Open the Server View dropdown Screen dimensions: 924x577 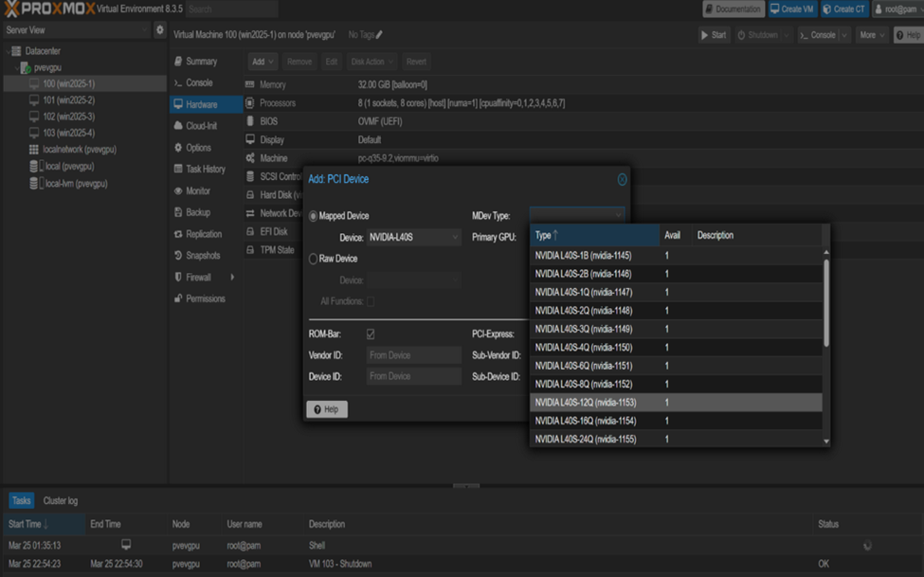click(76, 30)
